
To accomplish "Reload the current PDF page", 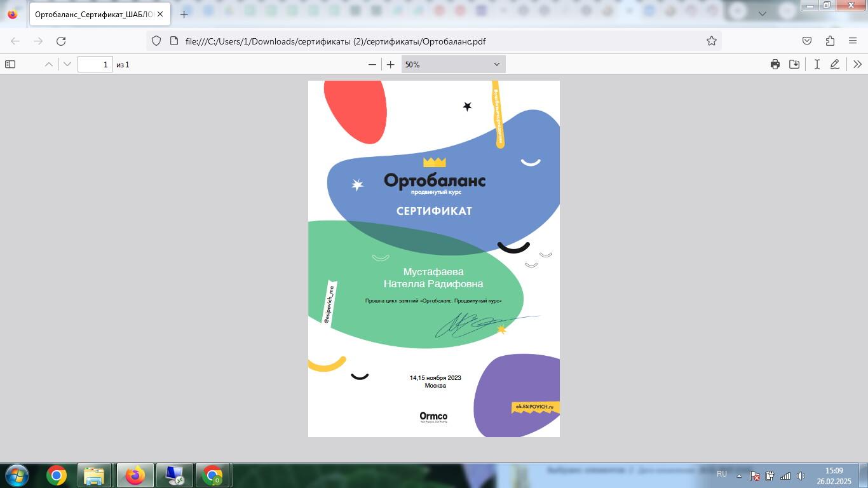I will 61,41.
